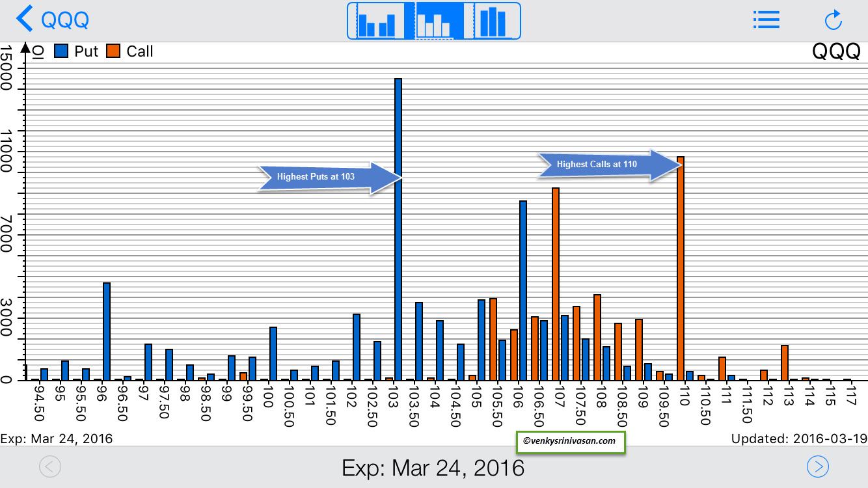Go back to QQQ with back chevron
The width and height of the screenshot is (868, 488).
tap(25, 19)
